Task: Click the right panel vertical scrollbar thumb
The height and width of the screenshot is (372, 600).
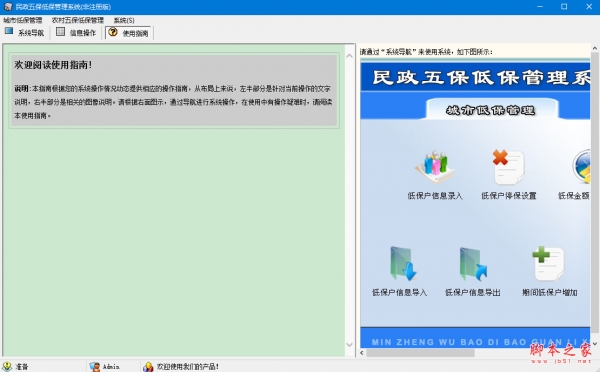Action: pyautogui.click(x=595, y=193)
